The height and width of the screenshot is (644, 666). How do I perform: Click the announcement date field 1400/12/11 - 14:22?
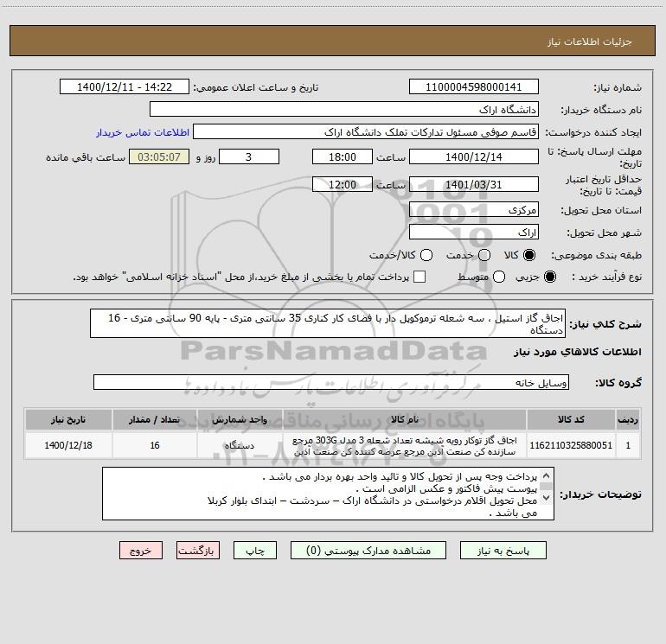(x=125, y=87)
